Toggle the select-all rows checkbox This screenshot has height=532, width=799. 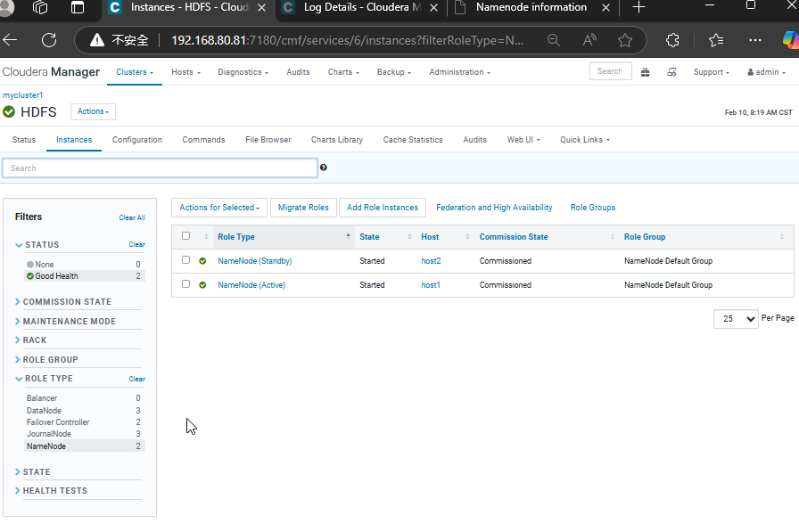click(x=186, y=236)
